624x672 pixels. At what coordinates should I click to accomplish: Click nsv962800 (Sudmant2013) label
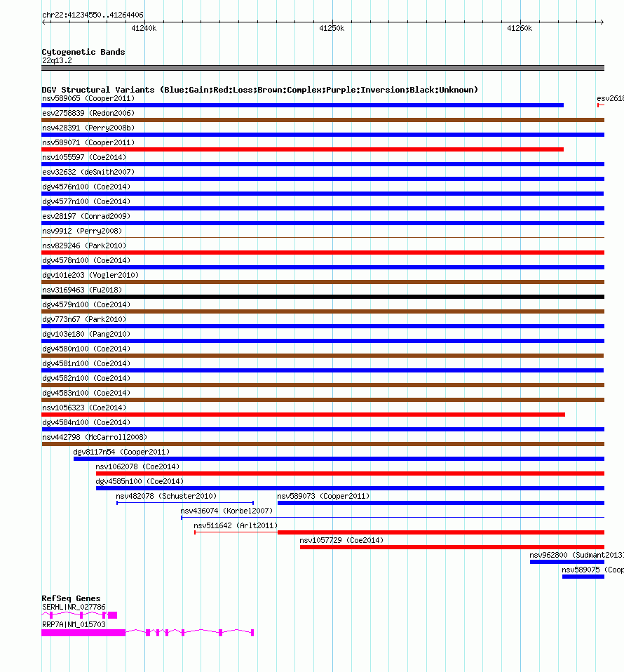[576, 555]
